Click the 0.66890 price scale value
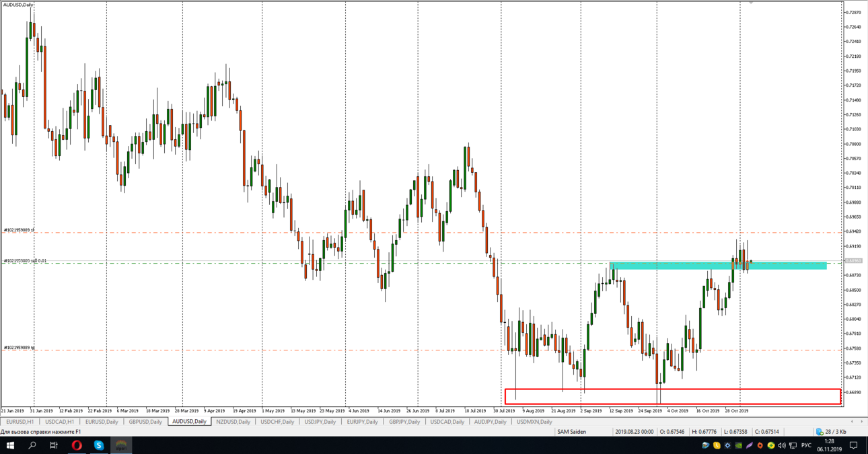Viewport: 868px width, 454px height. 853,392
